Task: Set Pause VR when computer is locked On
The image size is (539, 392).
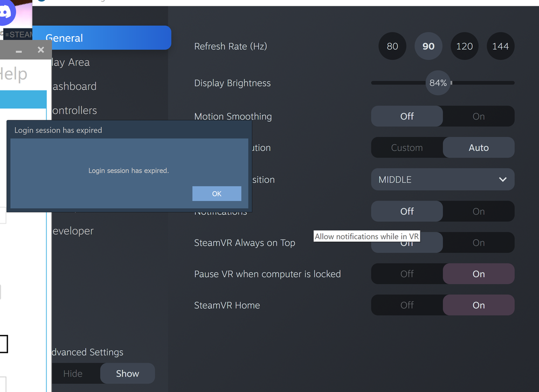Action: pos(479,274)
